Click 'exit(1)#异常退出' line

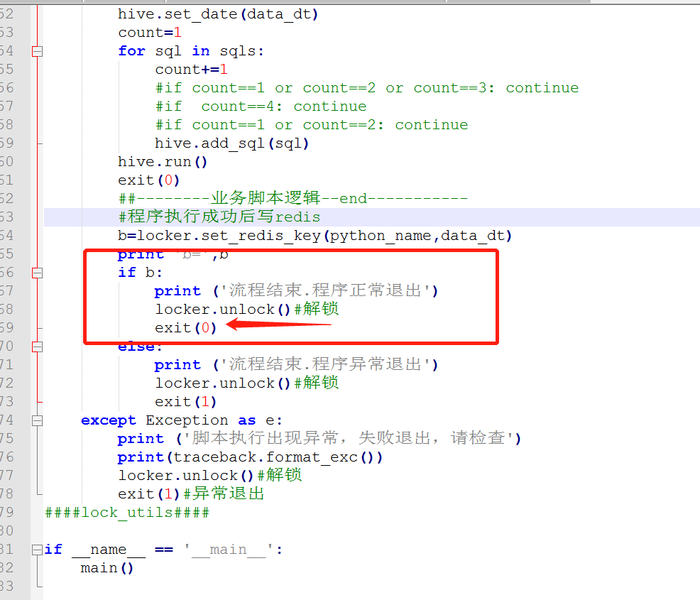point(192,494)
